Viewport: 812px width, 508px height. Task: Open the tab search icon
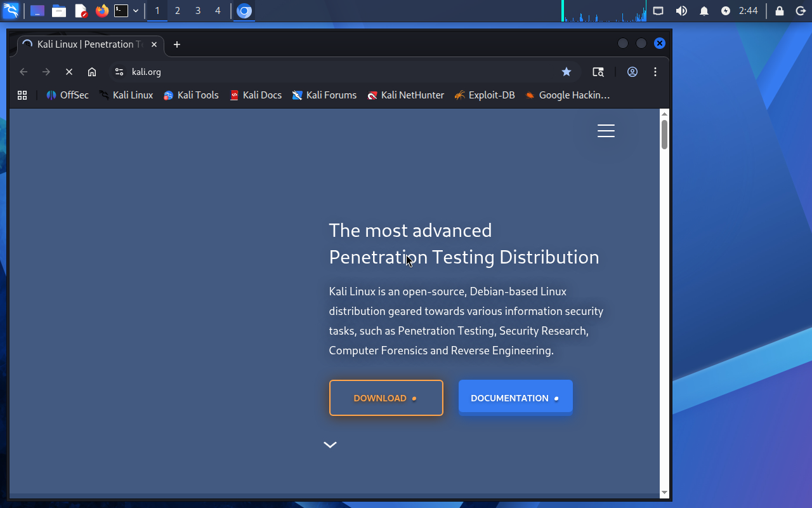(598, 72)
